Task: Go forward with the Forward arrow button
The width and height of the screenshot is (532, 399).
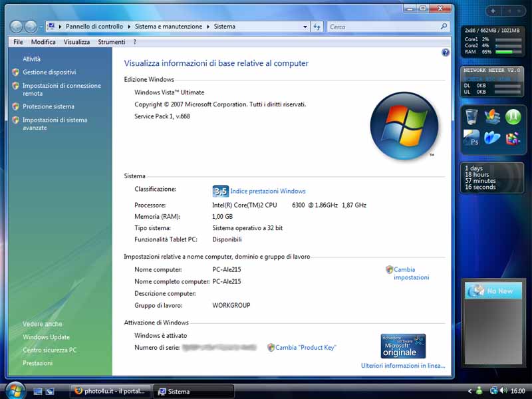Action: click(x=31, y=27)
